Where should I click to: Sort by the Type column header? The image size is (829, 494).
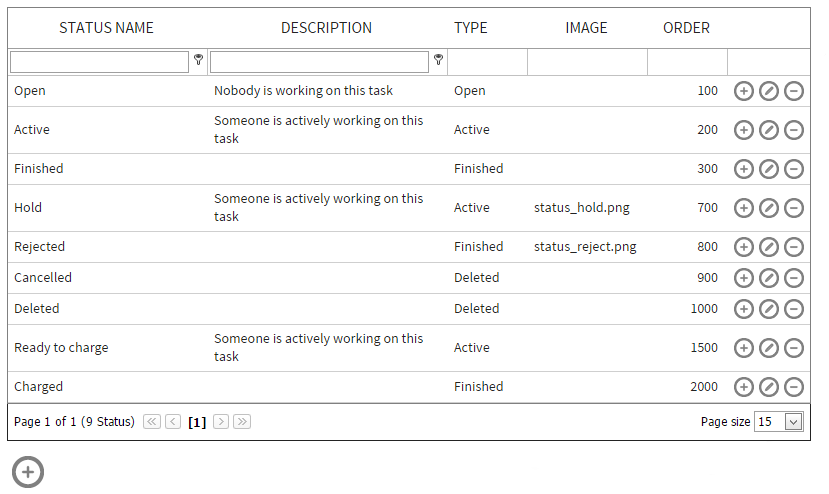(x=470, y=28)
